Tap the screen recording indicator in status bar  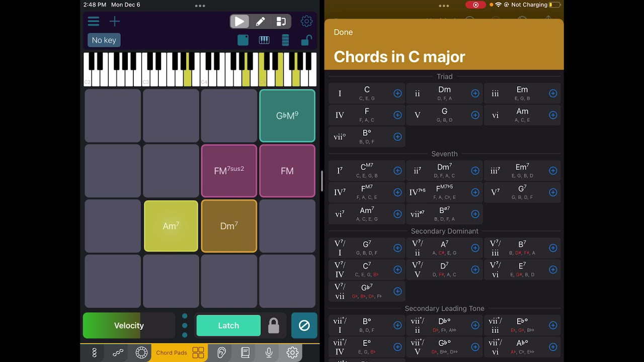475,5
